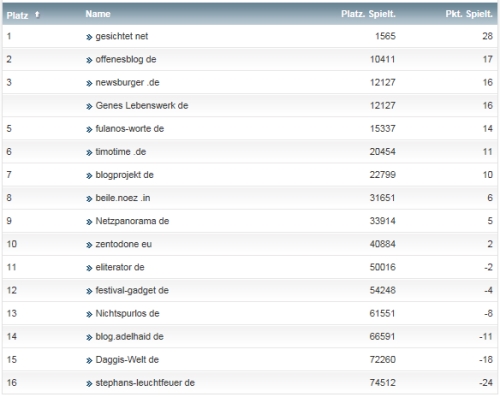Select the value 20454
This screenshot has width=500, height=397.
(x=382, y=152)
